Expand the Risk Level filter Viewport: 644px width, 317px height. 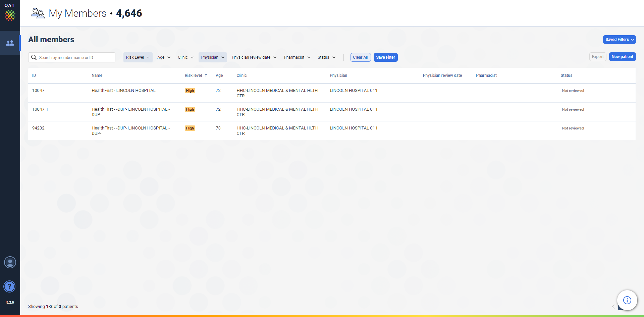(138, 57)
